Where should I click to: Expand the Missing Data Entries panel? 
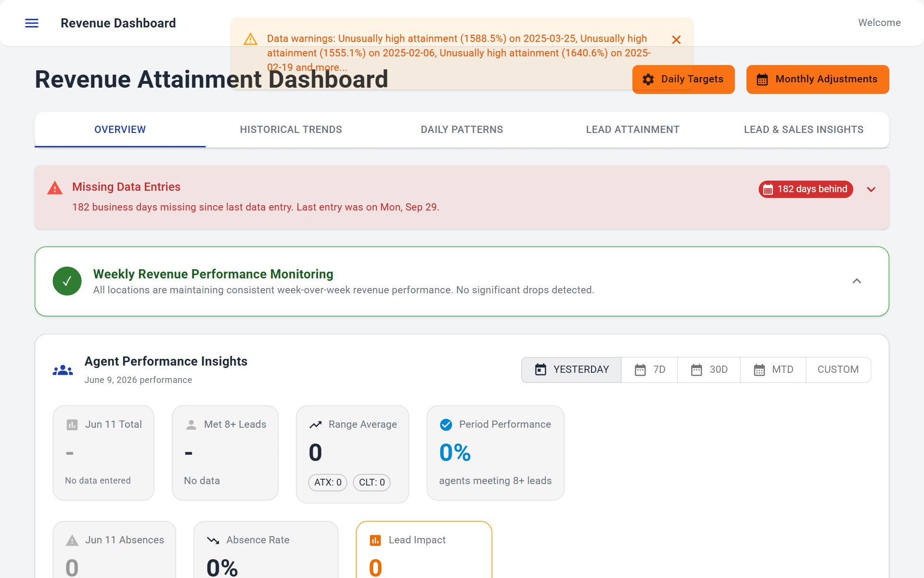click(871, 189)
